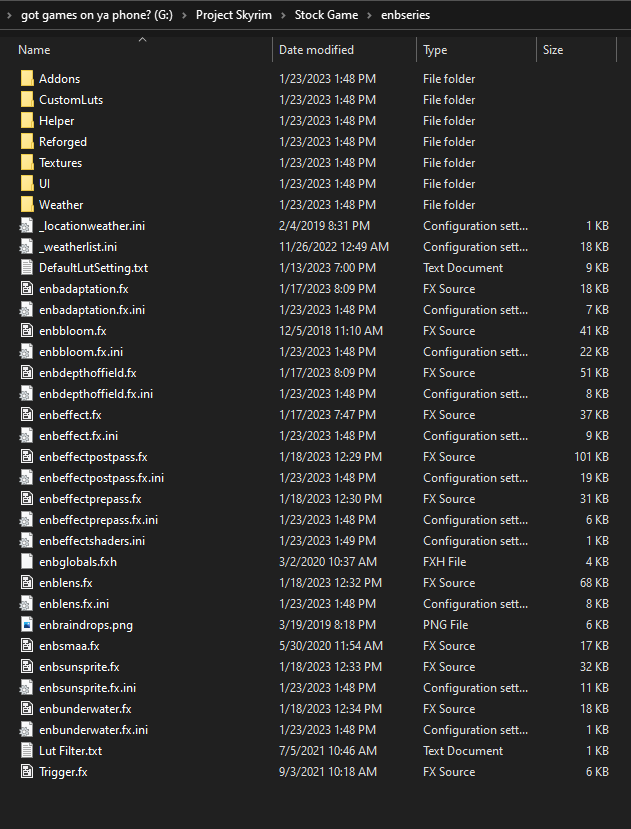Click the Helper folder icon
The height and width of the screenshot is (829, 631).
tap(27, 121)
